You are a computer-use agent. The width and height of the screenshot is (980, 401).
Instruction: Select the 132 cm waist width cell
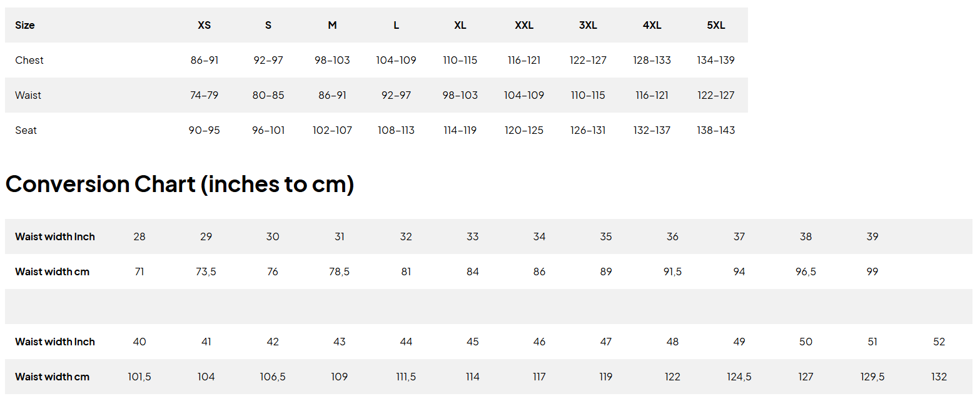pyautogui.click(x=939, y=377)
